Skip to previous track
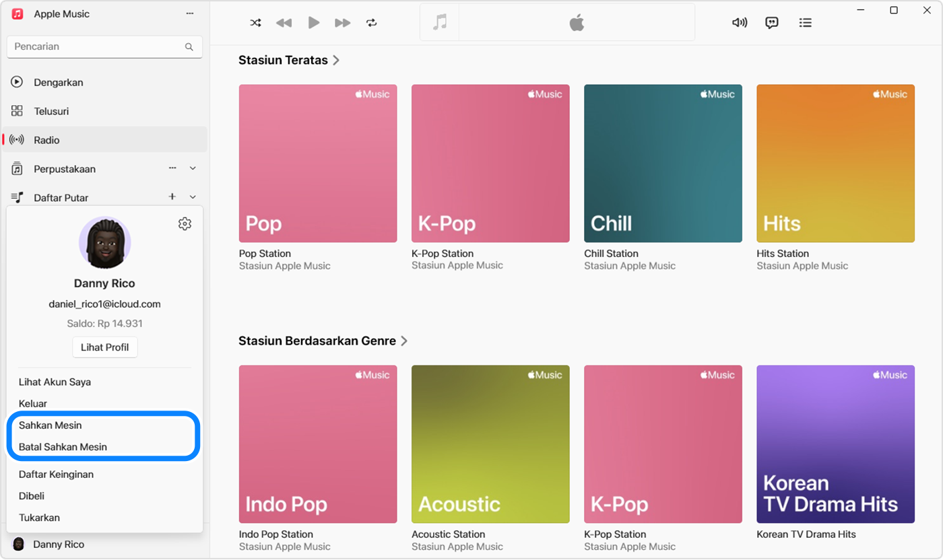This screenshot has width=943, height=560. [284, 23]
